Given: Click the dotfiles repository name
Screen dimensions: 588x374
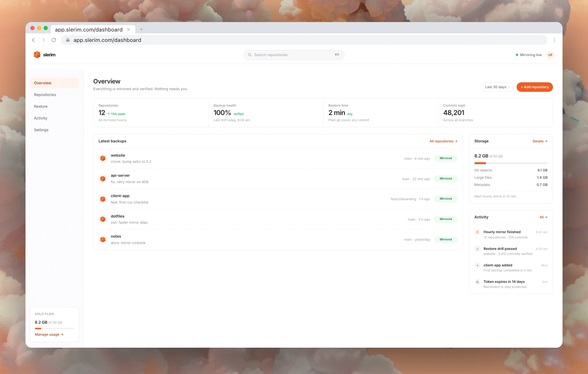Looking at the screenshot, I should tap(118, 216).
